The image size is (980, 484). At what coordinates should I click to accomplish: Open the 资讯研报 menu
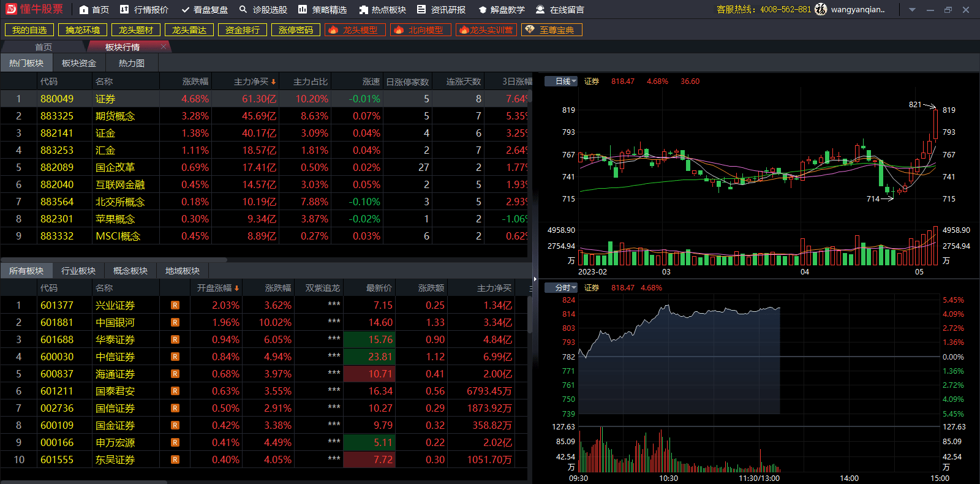pyautogui.click(x=441, y=10)
